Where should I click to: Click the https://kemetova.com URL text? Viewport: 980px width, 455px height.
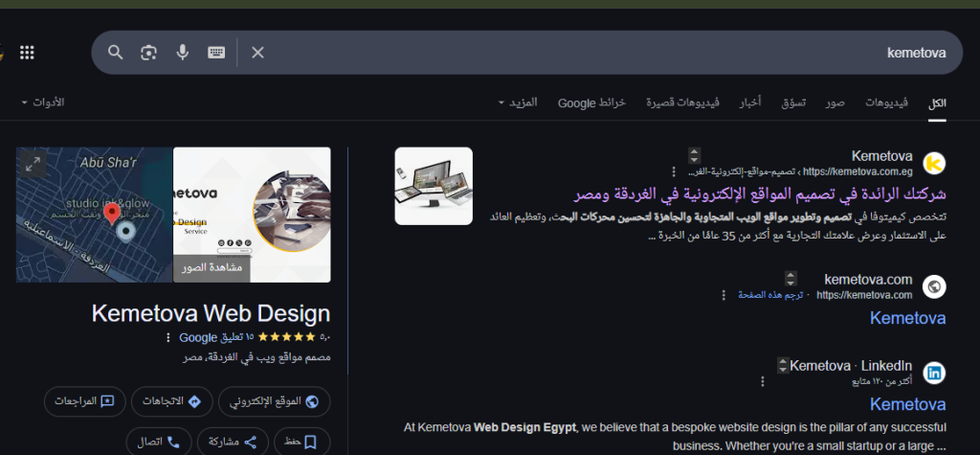click(x=864, y=295)
